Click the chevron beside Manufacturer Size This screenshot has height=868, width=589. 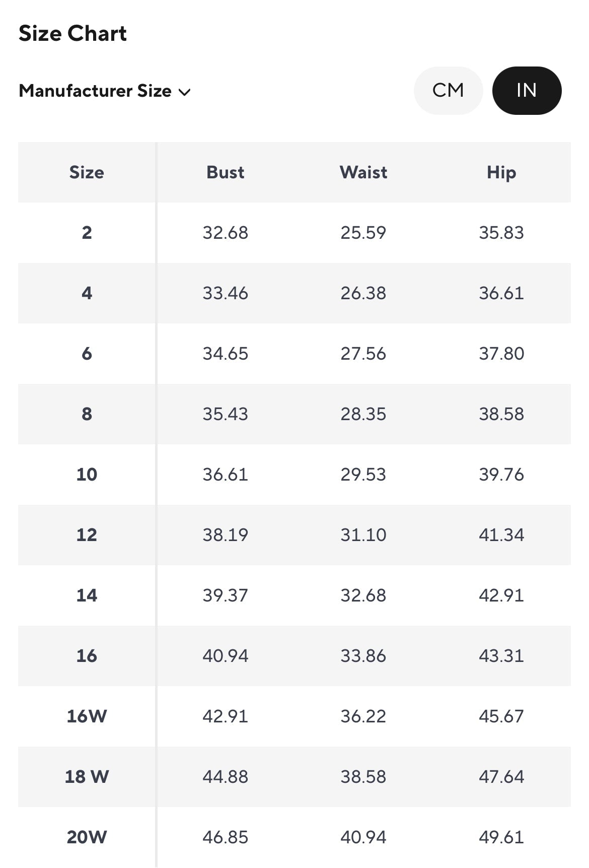coord(185,92)
